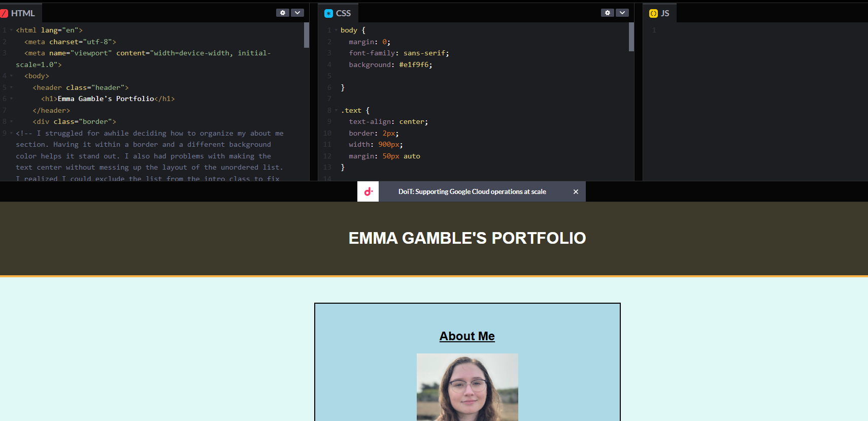Screen dimensions: 868x421
Task: Click the header class="header" opening tag
Action: 81,87
